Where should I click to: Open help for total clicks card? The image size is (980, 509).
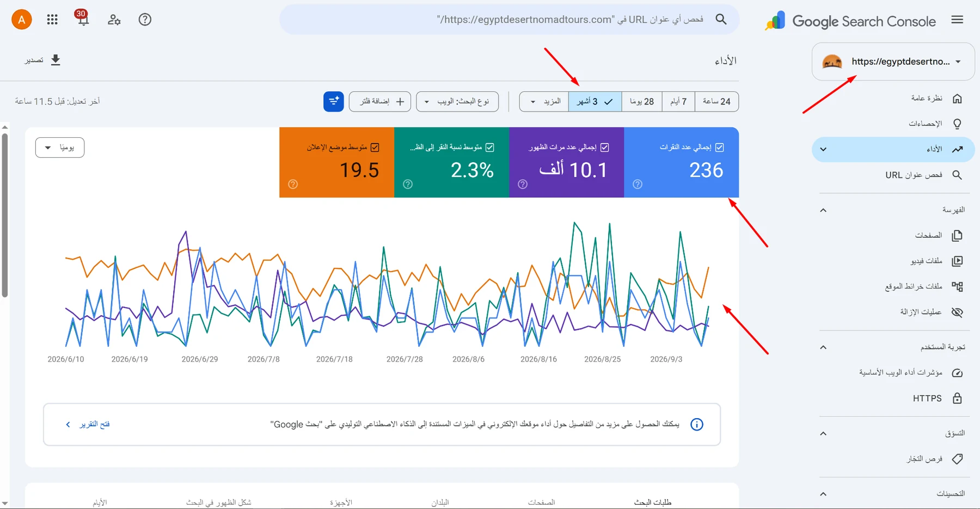click(x=638, y=185)
